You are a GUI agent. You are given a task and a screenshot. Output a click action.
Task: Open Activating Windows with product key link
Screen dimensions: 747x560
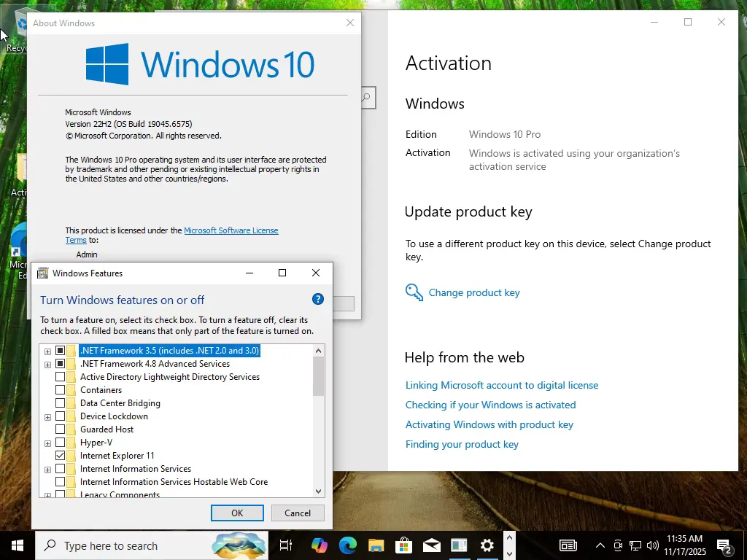489,424
